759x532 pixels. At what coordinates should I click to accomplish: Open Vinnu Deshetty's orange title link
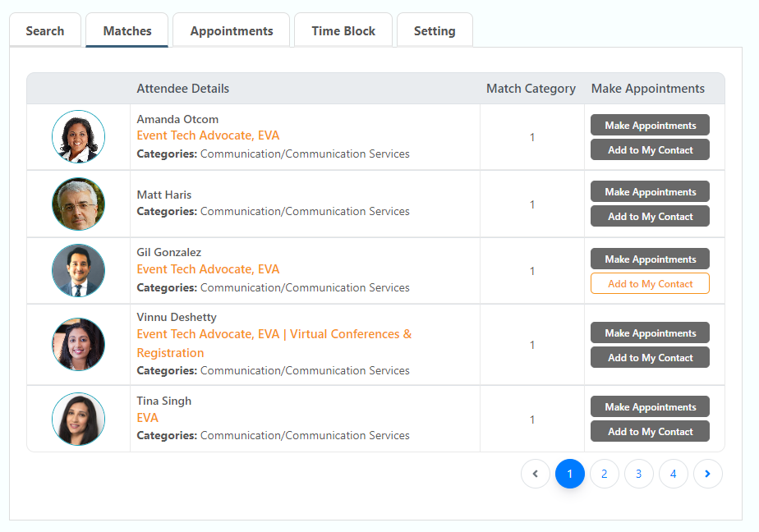274,335
